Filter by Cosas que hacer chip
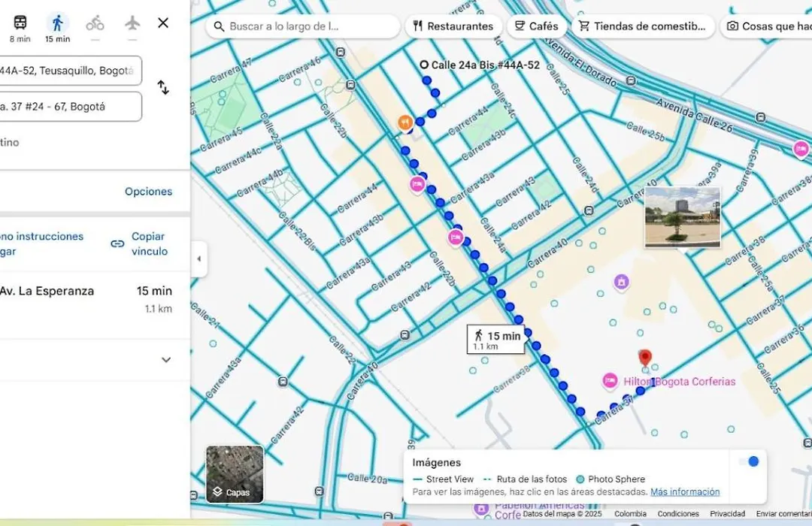This screenshot has height=526, width=812. 766,26
